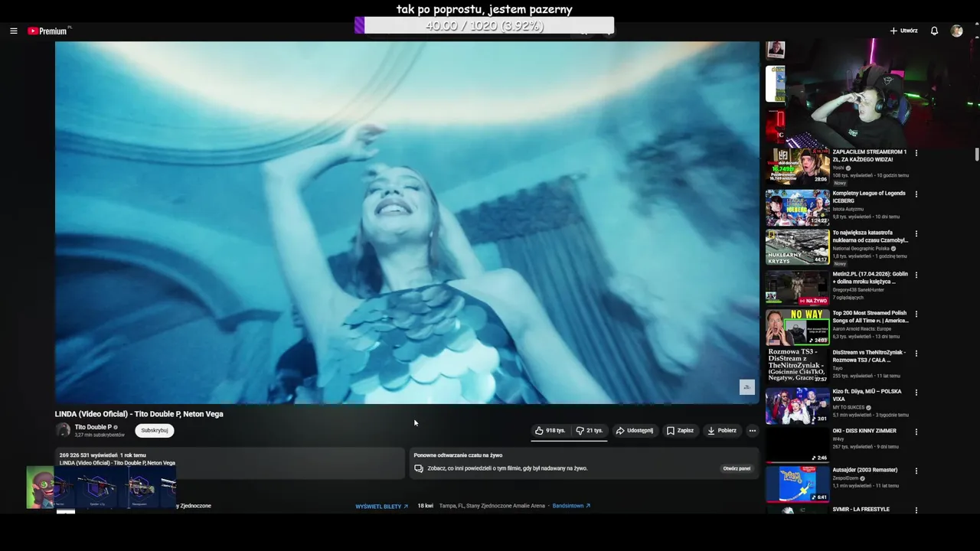Open the Utwórz create button
This screenshot has height=551, width=980.
click(903, 31)
